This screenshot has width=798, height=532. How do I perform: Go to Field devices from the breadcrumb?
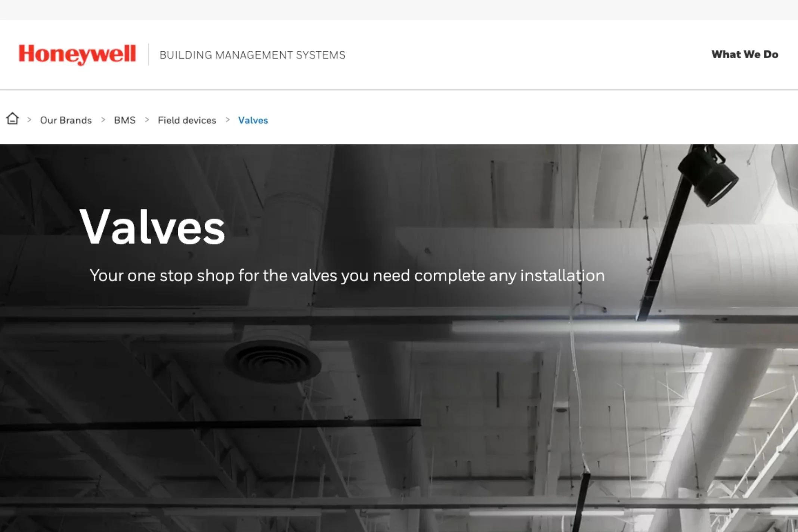tap(187, 120)
